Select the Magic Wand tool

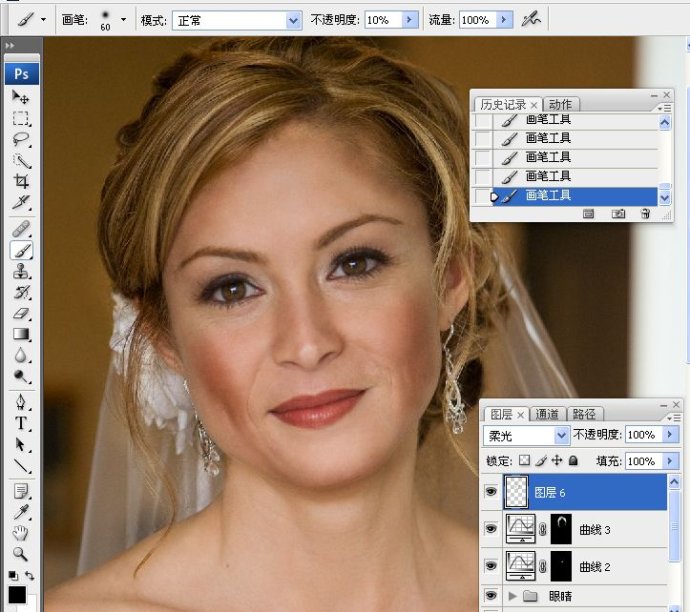point(20,161)
